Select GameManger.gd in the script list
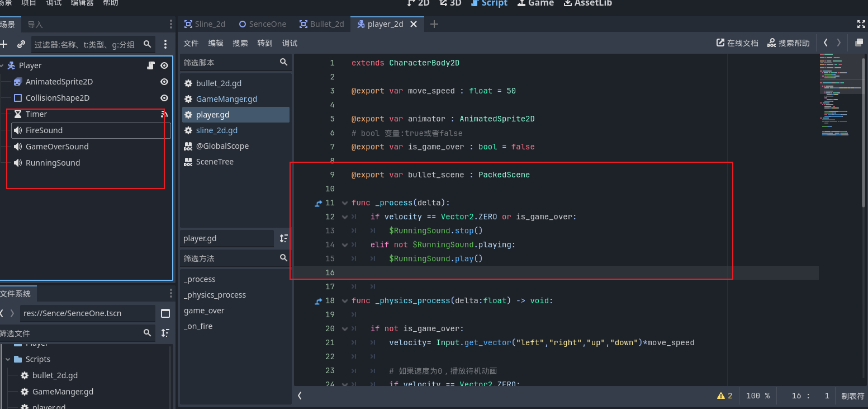 click(226, 99)
